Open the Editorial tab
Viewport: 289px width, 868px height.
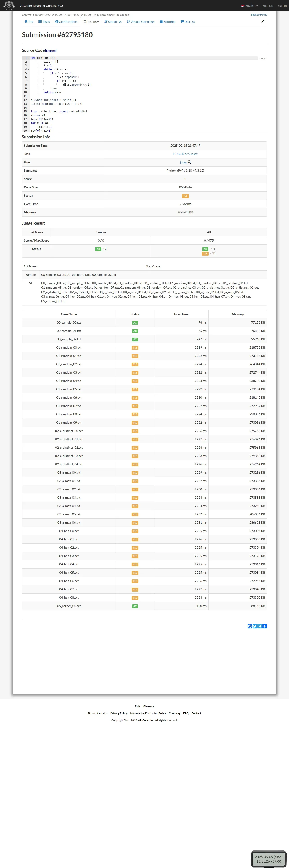tap(167, 22)
